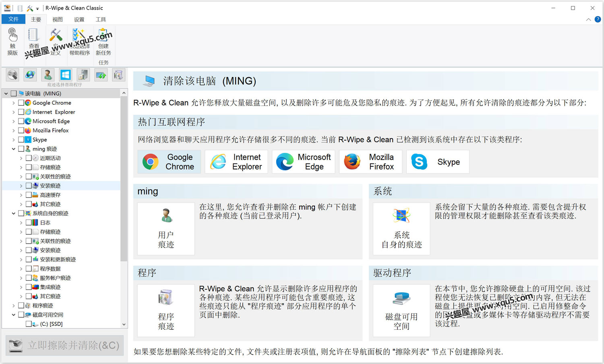The height and width of the screenshot is (364, 604).
Task: Open the quick access tools icon in title bar
Action: pos(30,8)
